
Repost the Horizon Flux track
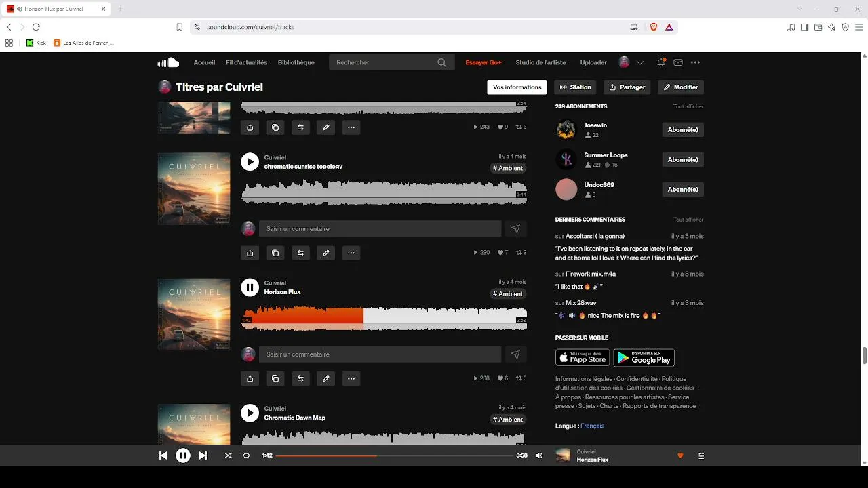pos(300,378)
